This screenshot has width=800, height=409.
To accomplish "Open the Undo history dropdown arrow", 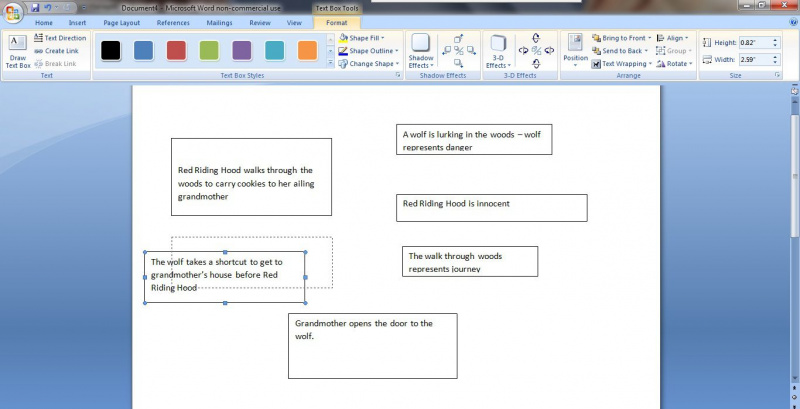I will 56,8.
